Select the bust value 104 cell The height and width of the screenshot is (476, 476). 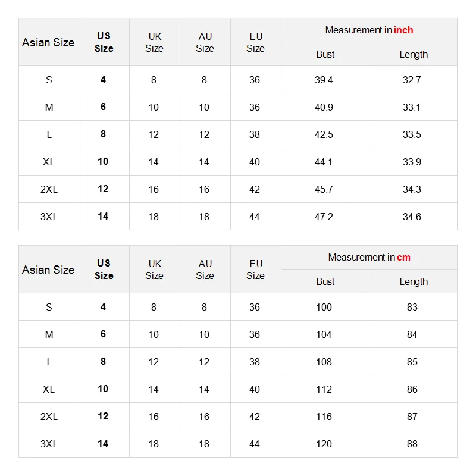(324, 334)
